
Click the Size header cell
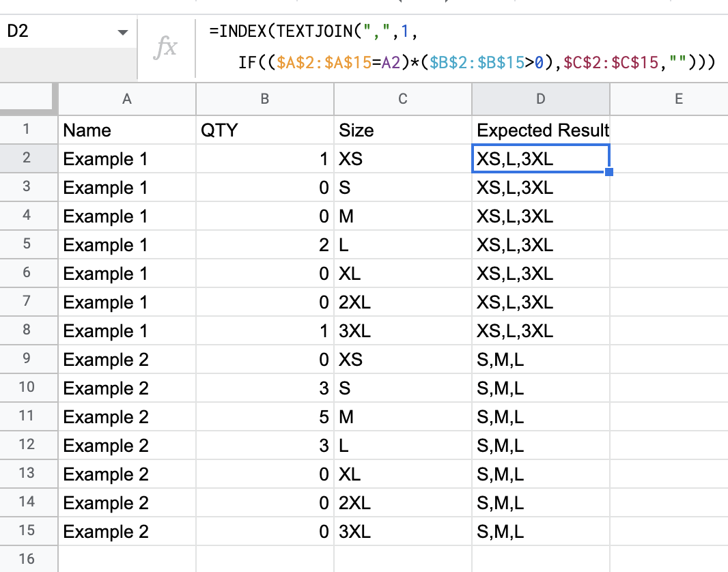(403, 130)
